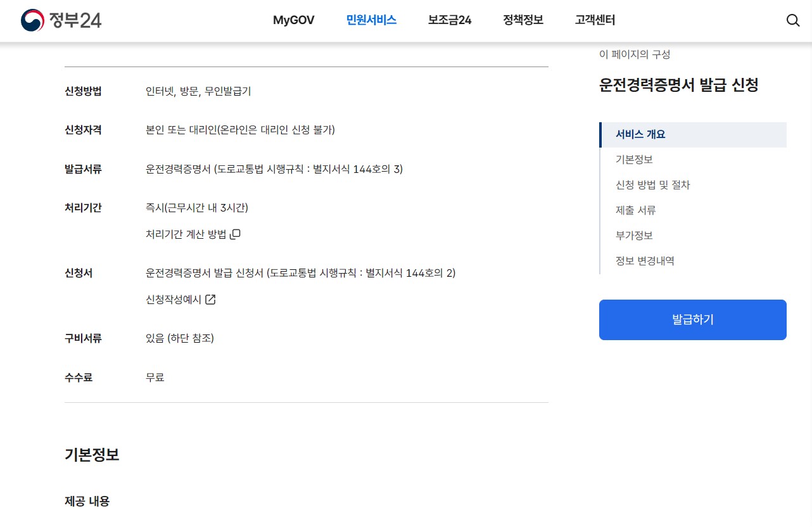Select the 부가정보 sidebar link
This screenshot has width=812, height=527.
click(x=633, y=235)
